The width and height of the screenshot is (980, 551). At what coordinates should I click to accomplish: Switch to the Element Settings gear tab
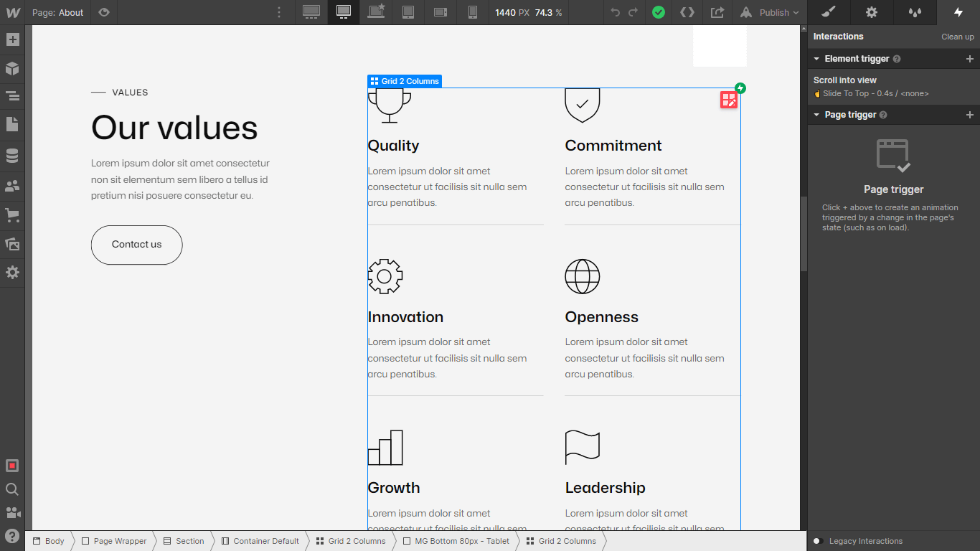tap(871, 12)
